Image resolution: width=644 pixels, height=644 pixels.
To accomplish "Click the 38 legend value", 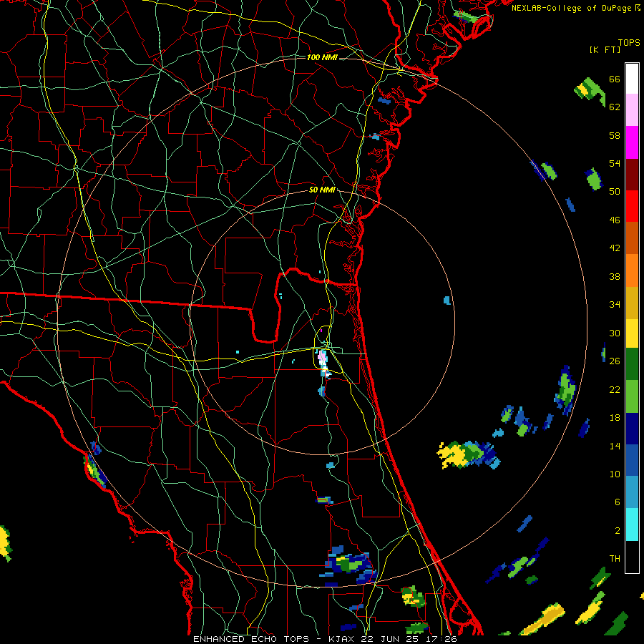I will point(615,277).
